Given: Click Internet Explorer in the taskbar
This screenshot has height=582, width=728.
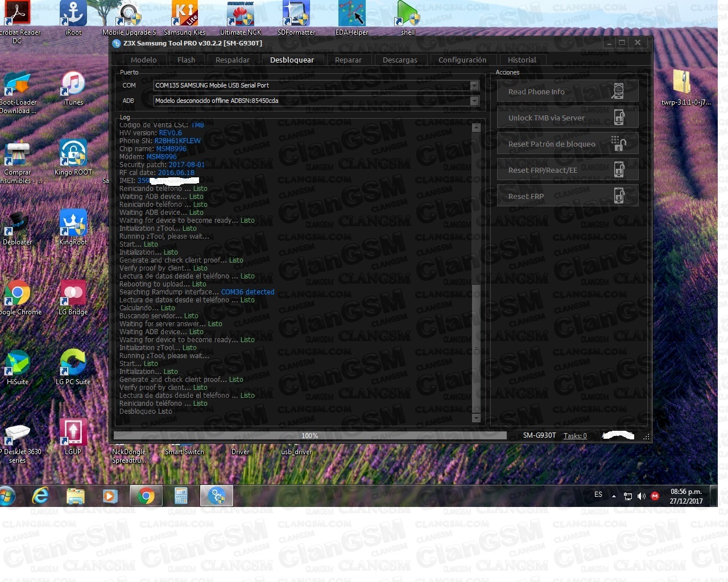Looking at the screenshot, I should (40, 496).
